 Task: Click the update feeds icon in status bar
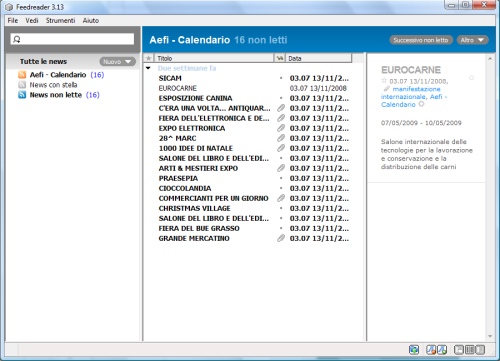(x=414, y=350)
